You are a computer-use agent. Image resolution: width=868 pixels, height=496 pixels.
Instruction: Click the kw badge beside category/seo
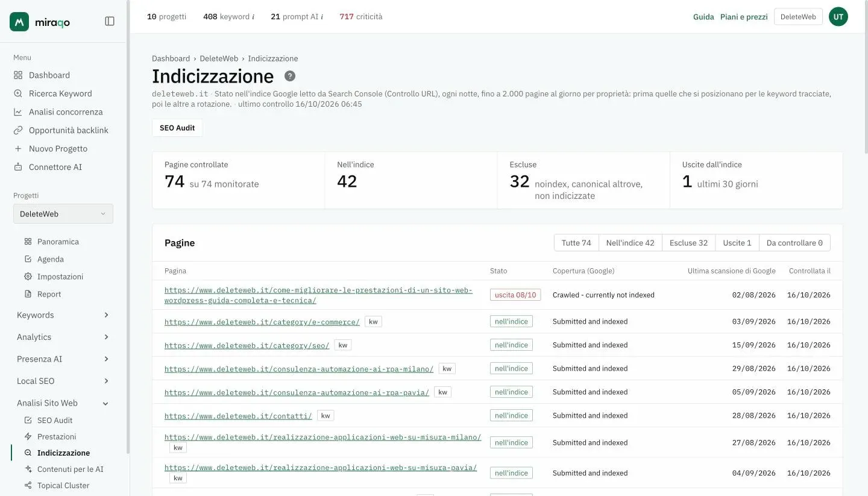tap(343, 345)
